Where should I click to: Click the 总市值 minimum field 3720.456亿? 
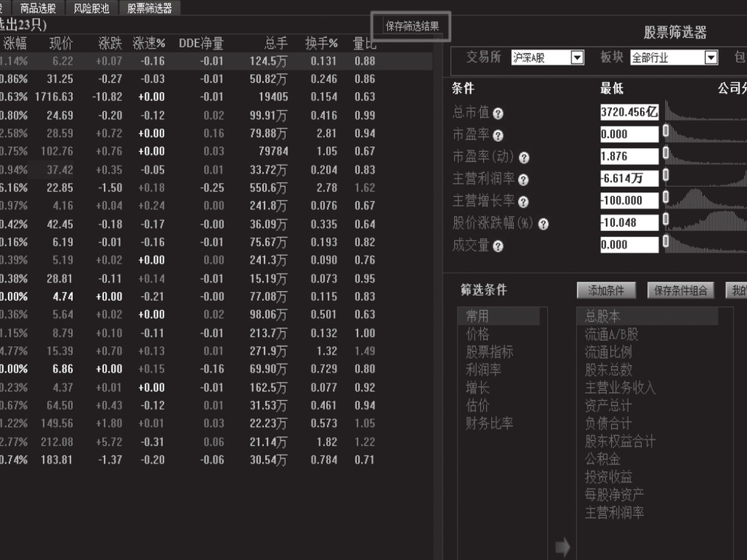coord(629,112)
